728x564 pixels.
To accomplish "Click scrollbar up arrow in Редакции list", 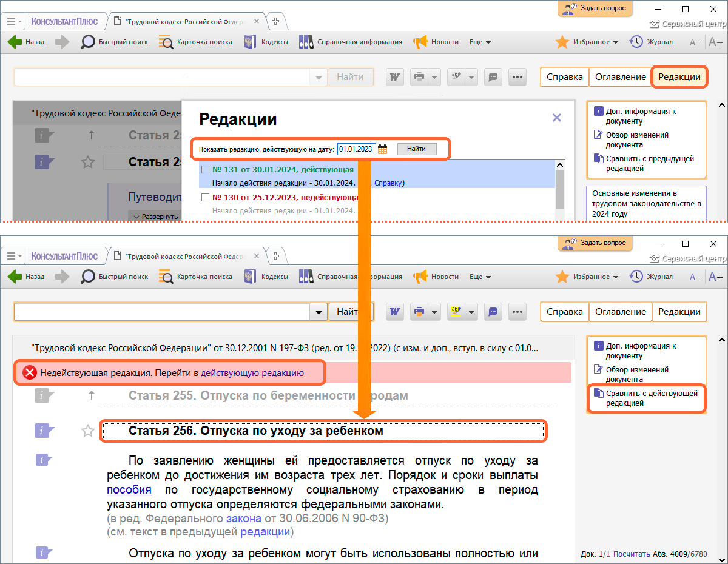I will tap(561, 166).
